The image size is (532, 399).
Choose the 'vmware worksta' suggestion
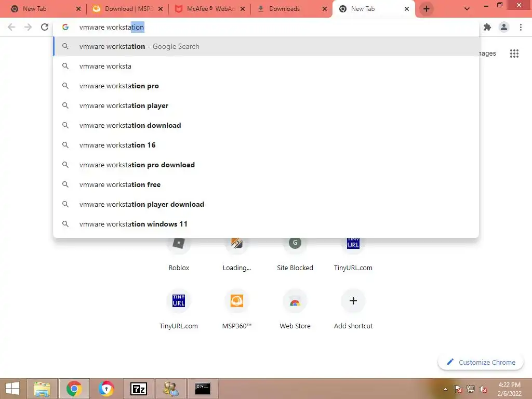pos(266,66)
